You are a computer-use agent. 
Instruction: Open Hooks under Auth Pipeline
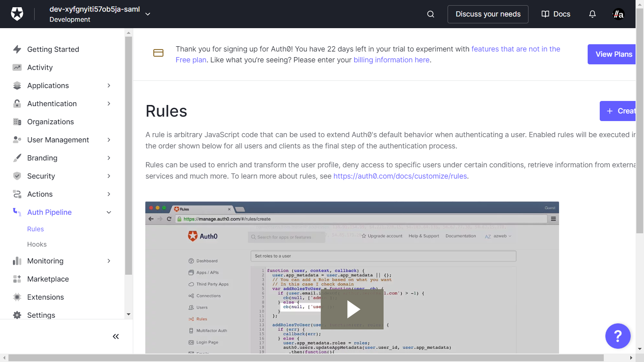point(37,244)
